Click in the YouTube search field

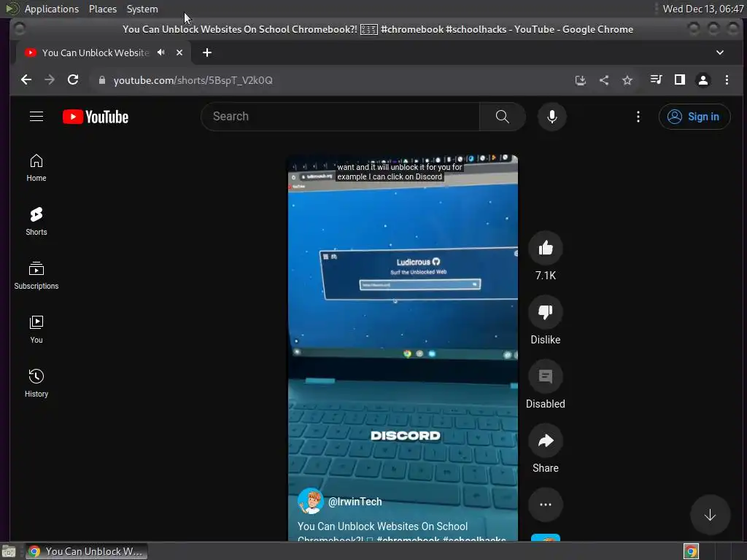(x=341, y=117)
